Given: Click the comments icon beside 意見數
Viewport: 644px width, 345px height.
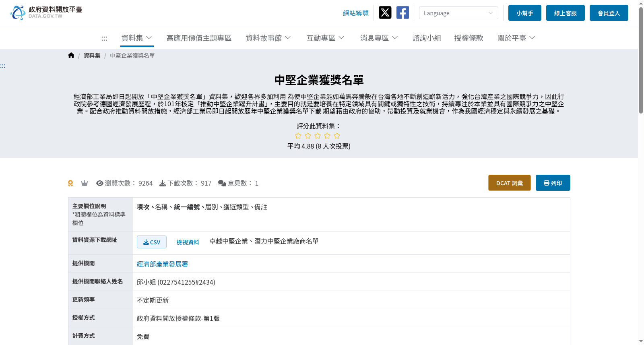Looking at the screenshot, I should point(222,183).
